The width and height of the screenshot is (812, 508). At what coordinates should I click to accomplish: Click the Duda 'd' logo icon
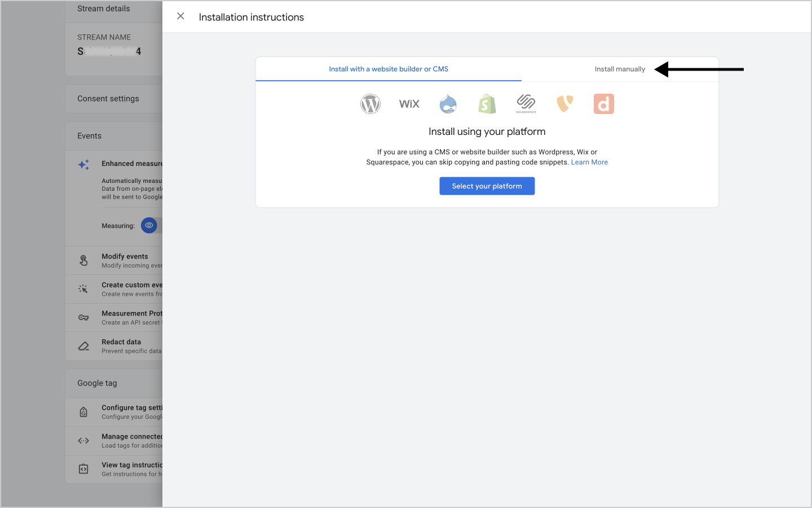(x=604, y=104)
